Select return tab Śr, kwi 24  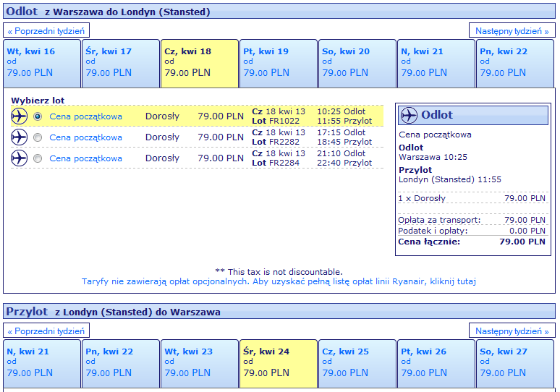(x=279, y=364)
